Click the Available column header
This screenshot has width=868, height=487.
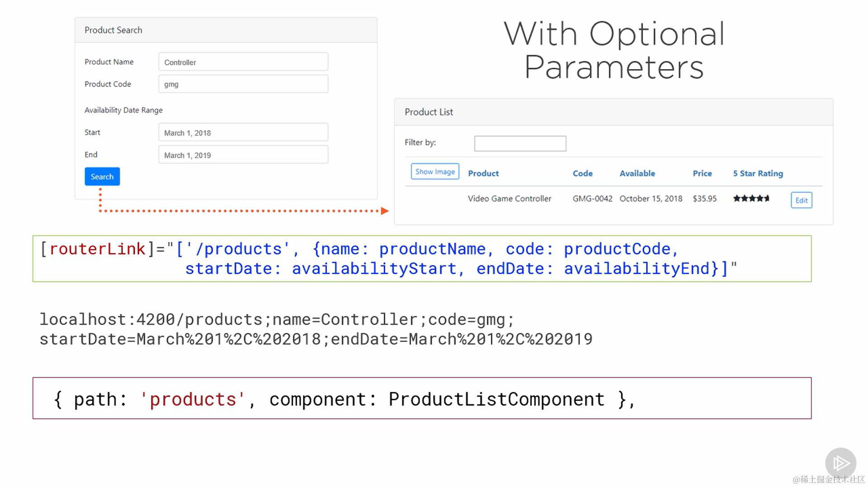tap(637, 174)
